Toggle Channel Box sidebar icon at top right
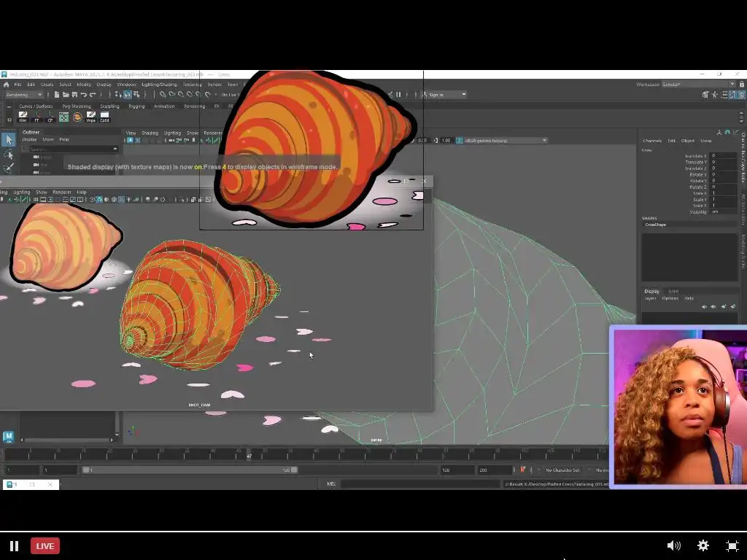 pyautogui.click(x=742, y=95)
